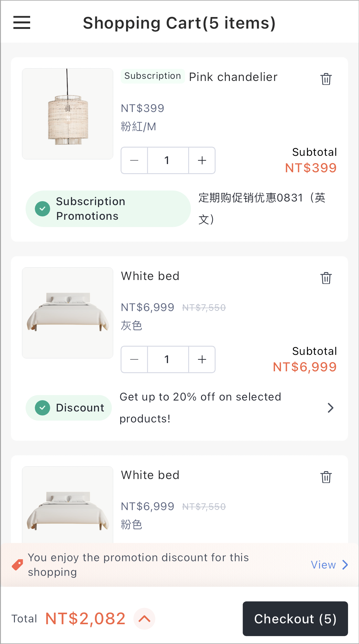Expand the total price breakdown arrow
This screenshot has width=359, height=644.
coord(144,619)
